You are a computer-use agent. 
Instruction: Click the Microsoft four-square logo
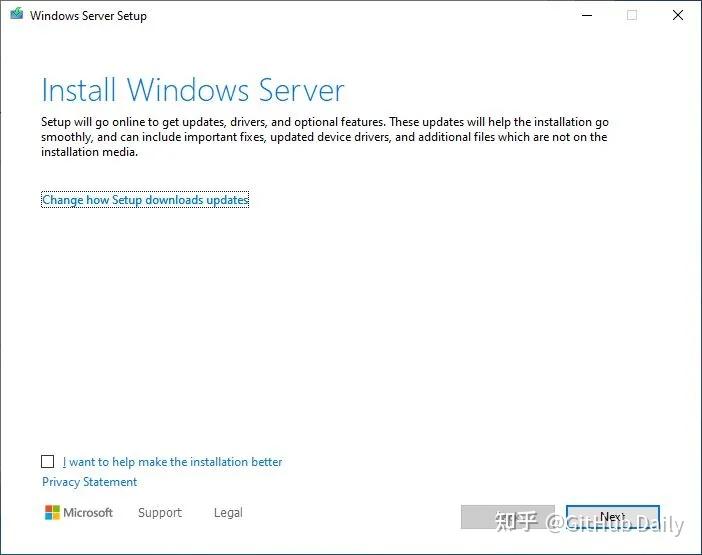(x=52, y=513)
